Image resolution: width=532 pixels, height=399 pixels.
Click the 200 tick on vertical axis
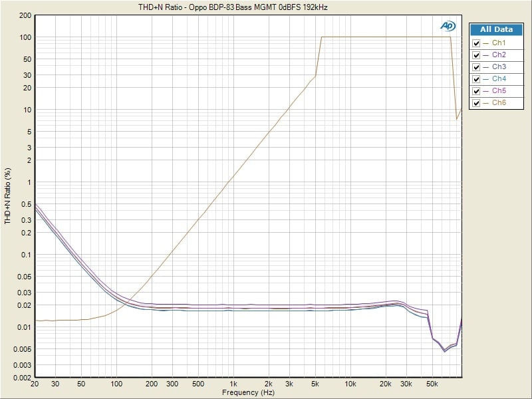[25, 15]
